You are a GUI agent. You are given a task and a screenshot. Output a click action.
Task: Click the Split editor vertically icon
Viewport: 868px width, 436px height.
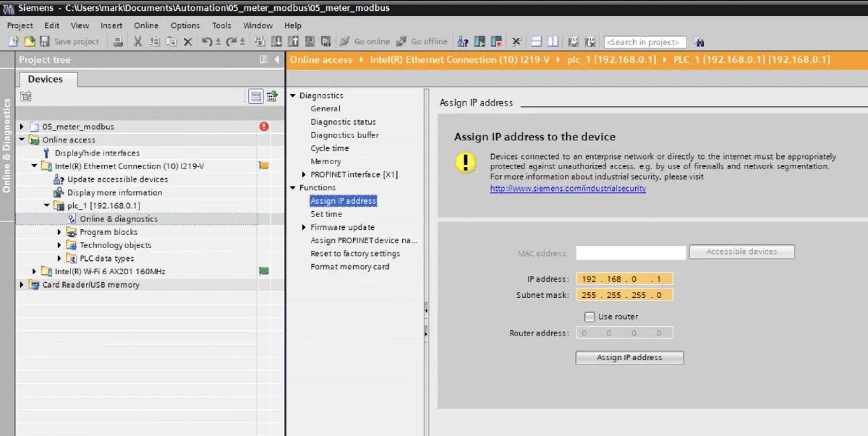point(553,42)
